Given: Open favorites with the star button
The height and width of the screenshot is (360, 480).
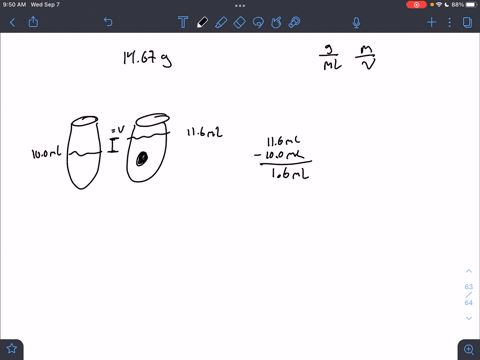Looking at the screenshot, I should pos(12,349).
